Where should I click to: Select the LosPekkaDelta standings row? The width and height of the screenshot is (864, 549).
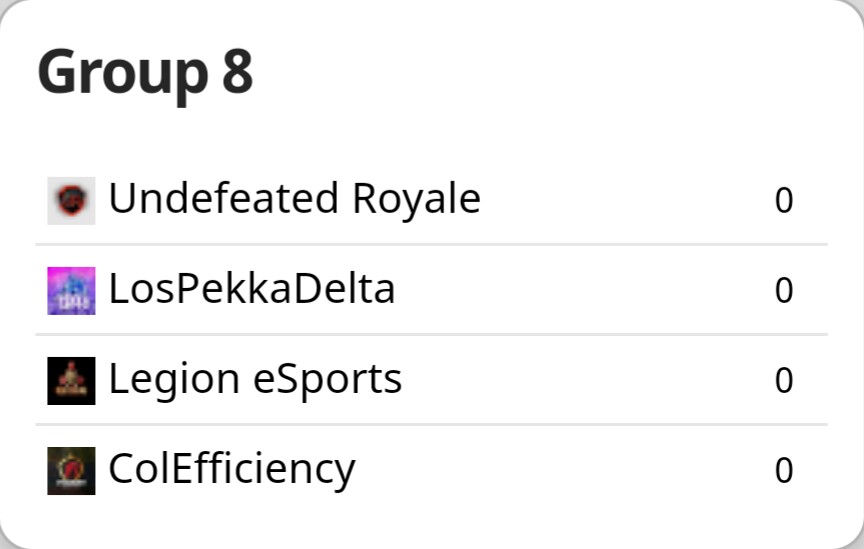pyautogui.click(x=600, y=290)
